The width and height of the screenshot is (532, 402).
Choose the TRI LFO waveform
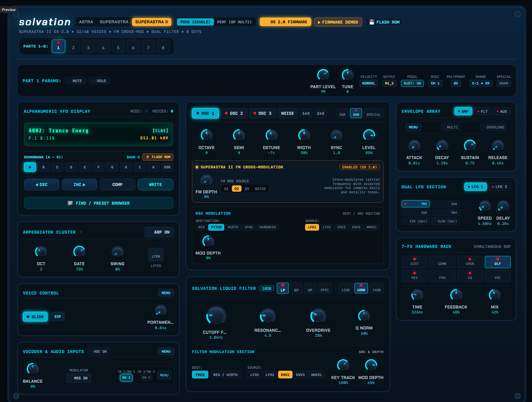point(416,204)
